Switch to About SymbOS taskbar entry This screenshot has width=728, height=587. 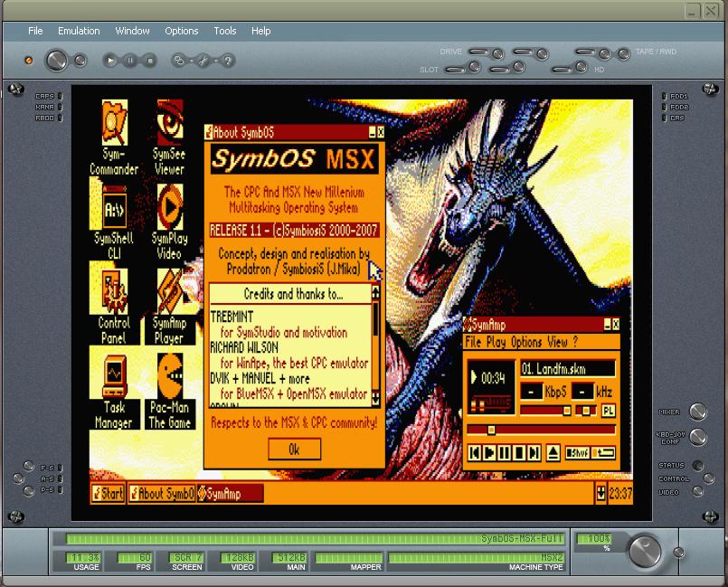coord(161,493)
